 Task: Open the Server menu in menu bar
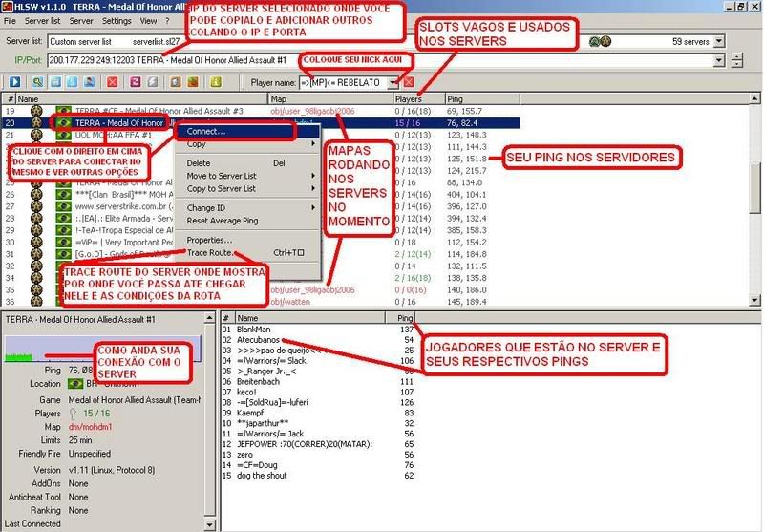point(81,21)
